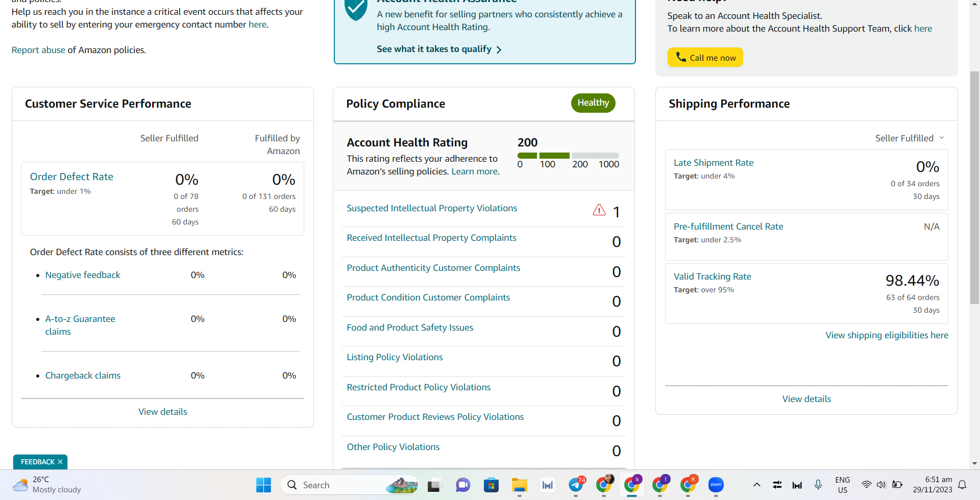980x500 pixels.
Task: Close the FEEDBACK tab with its X
Action: click(x=60, y=462)
